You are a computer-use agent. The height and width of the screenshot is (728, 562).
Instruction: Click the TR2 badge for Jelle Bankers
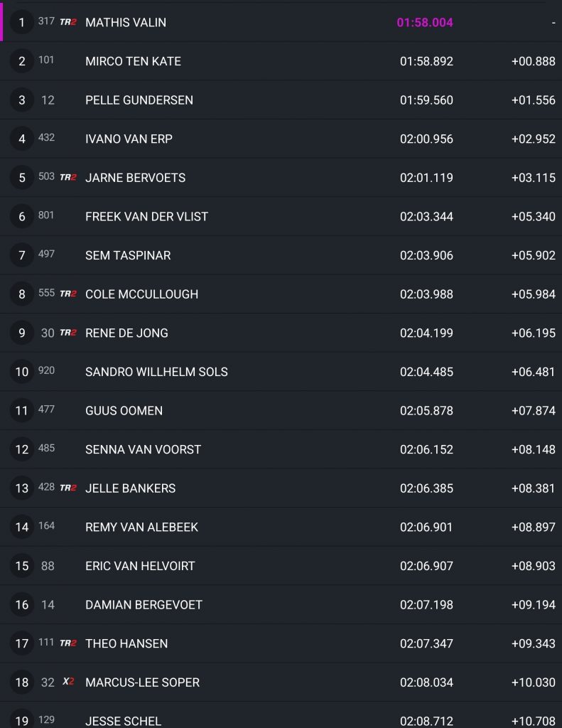pos(68,488)
